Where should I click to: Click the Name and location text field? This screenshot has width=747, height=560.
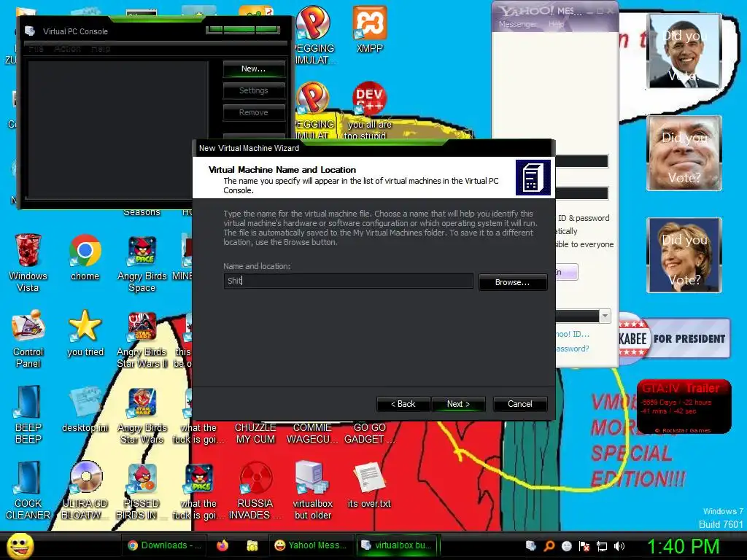tap(348, 281)
